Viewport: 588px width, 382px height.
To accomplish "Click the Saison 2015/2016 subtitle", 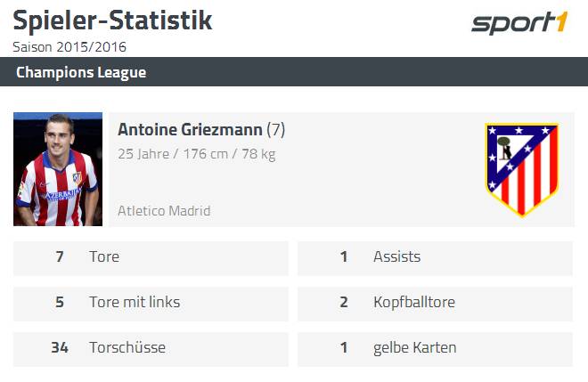I will (69, 47).
